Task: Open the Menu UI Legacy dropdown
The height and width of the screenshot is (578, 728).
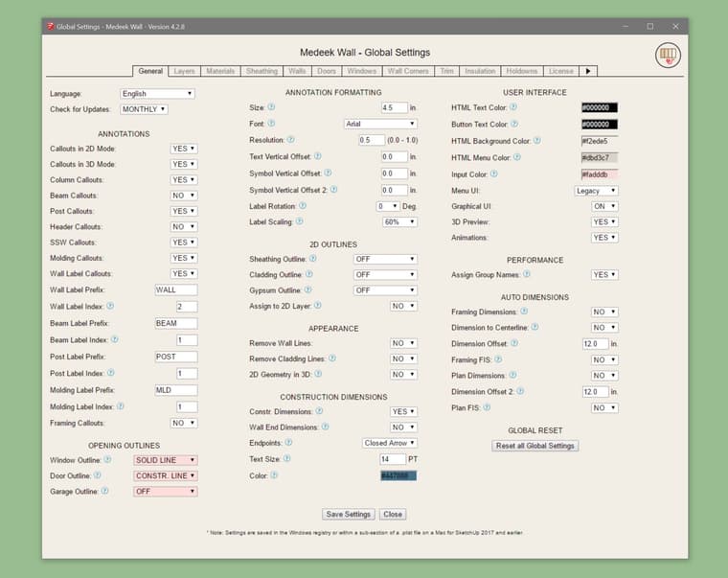Action: click(x=596, y=191)
